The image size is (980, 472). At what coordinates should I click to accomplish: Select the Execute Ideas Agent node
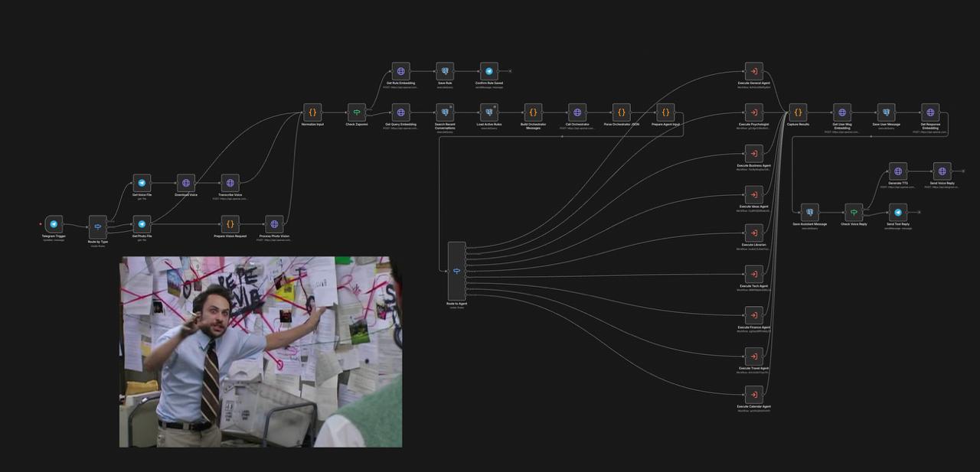(x=754, y=195)
